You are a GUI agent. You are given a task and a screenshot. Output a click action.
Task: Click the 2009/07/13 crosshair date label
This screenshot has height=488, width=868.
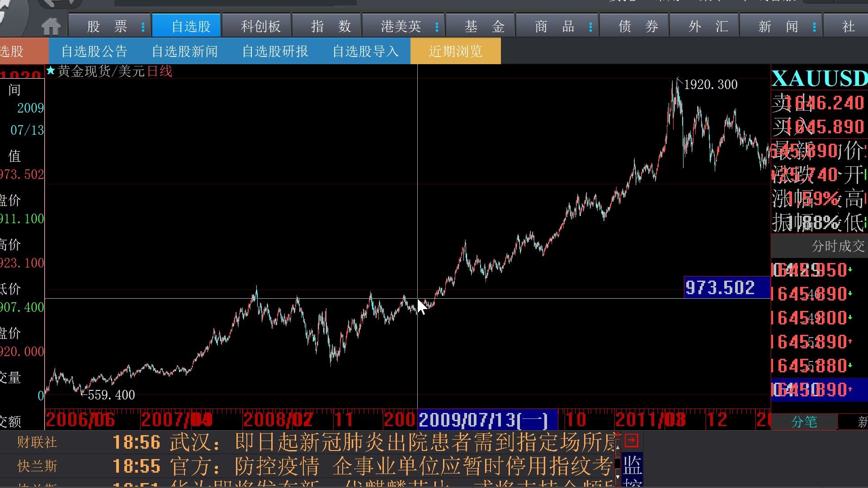tap(487, 420)
